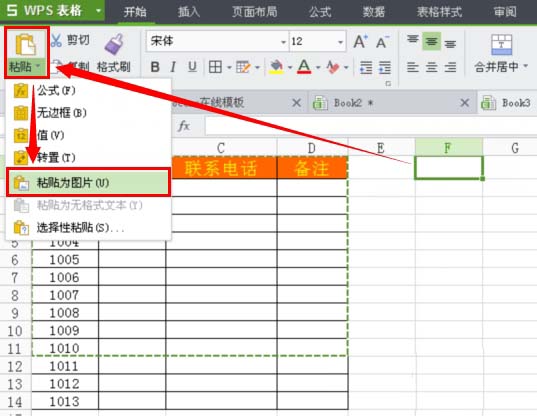The height and width of the screenshot is (416, 537).
Task: Click the formula bar input field
Action: (371, 126)
